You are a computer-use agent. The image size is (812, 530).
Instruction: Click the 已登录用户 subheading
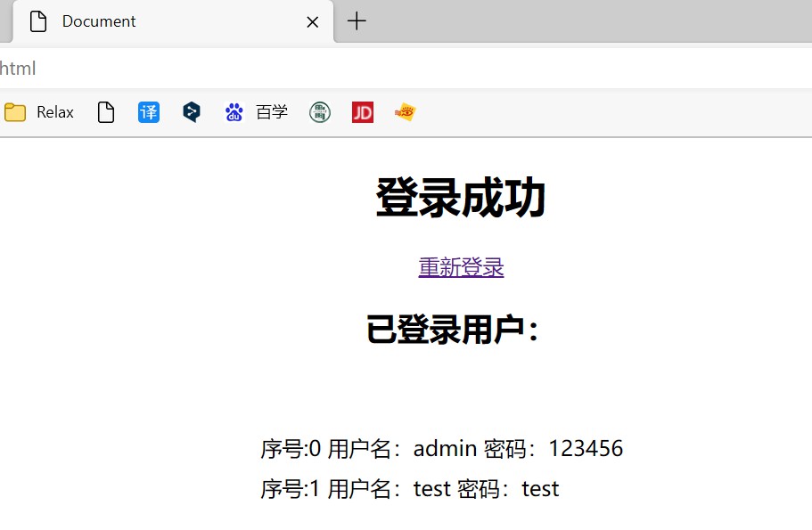point(453,330)
